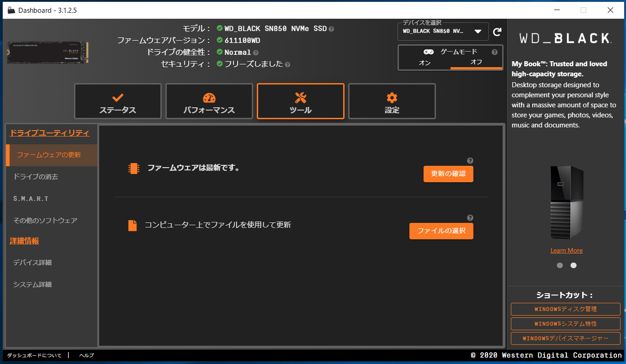This screenshot has height=364, width=626.
Task: Click help icon next to Normal health
Action: click(256, 53)
